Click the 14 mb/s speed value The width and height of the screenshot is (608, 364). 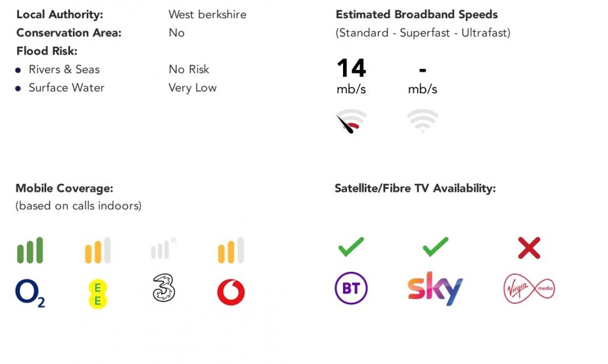351,69
